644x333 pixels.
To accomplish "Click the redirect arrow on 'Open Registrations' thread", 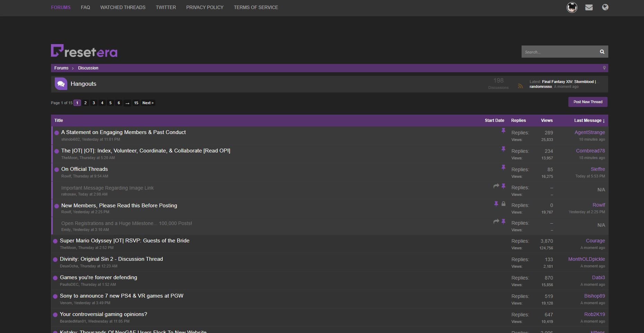I will pos(496,222).
